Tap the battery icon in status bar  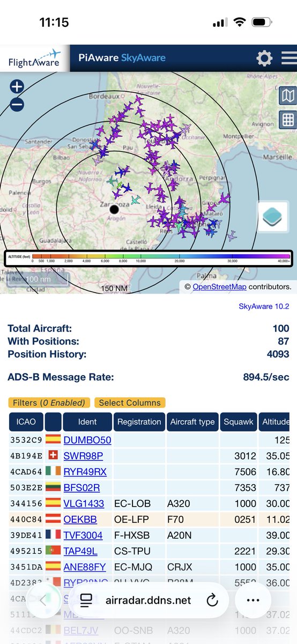262,23
